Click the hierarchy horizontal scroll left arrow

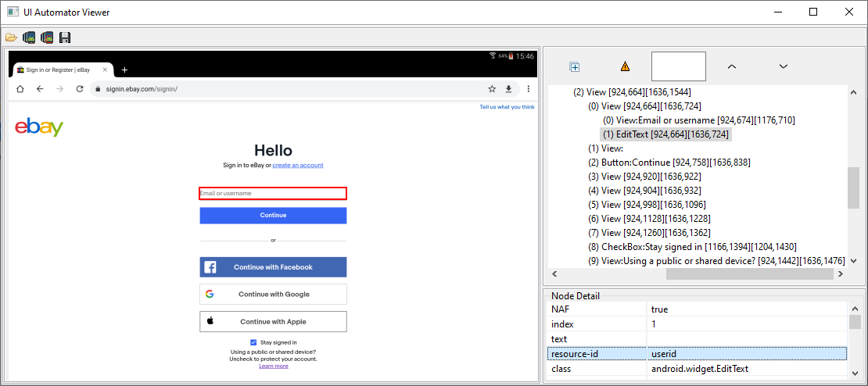coord(554,273)
